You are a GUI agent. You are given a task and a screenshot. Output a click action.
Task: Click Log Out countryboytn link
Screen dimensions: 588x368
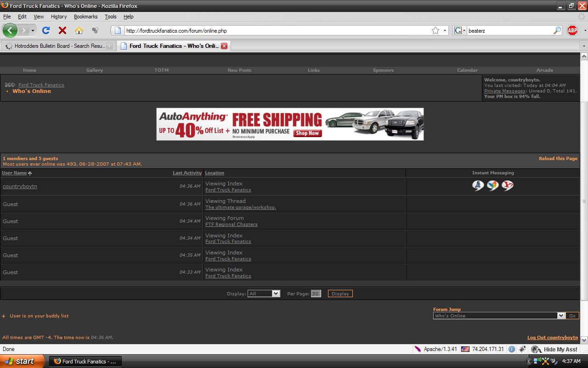point(553,338)
